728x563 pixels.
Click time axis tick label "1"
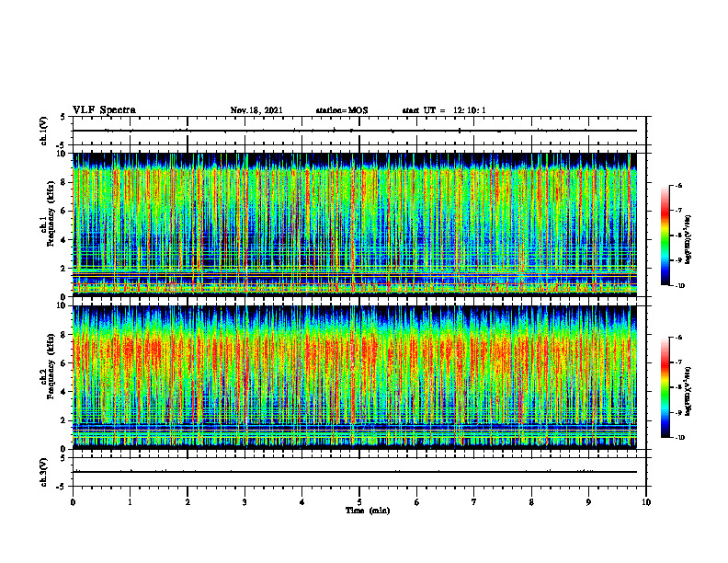130,502
